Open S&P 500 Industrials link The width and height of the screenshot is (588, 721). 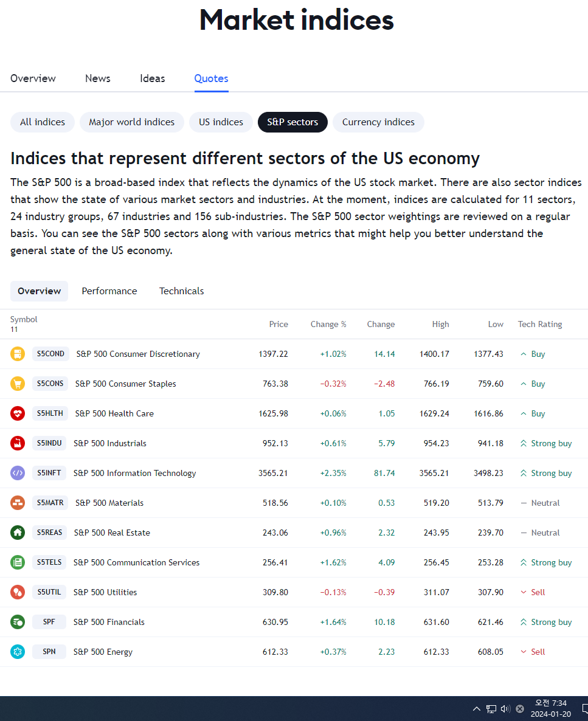110,443
